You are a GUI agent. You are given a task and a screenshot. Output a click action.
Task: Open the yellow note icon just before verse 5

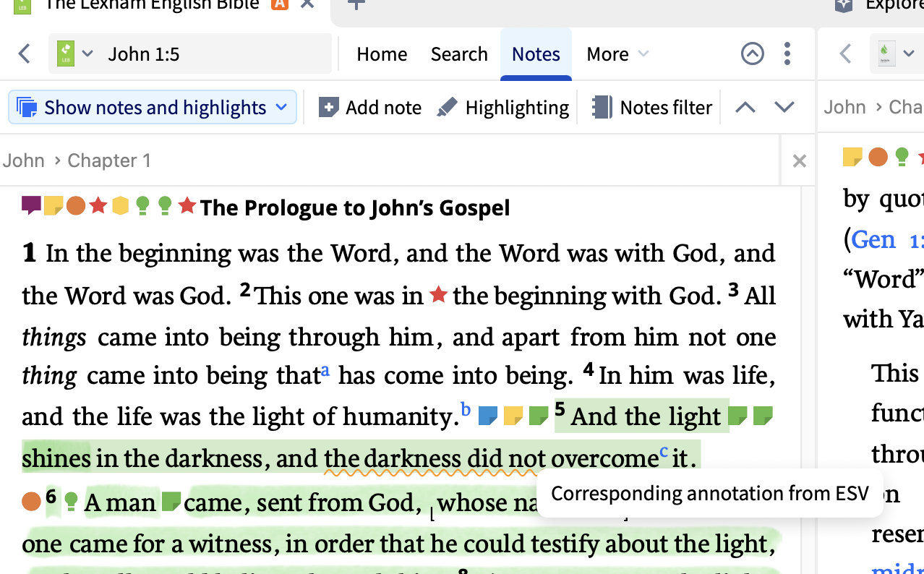(513, 416)
